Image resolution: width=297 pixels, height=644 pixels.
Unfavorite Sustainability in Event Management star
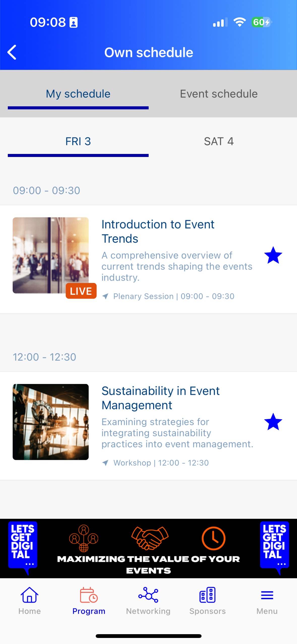(x=273, y=422)
